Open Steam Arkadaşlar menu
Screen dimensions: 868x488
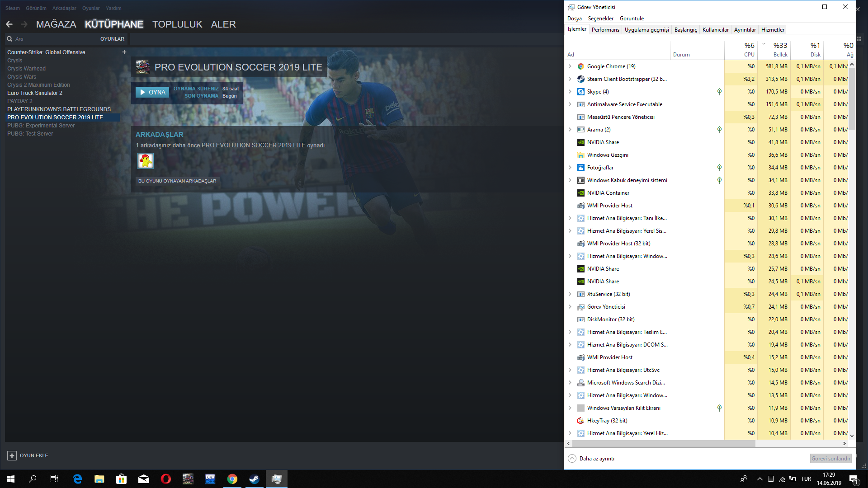click(64, 8)
